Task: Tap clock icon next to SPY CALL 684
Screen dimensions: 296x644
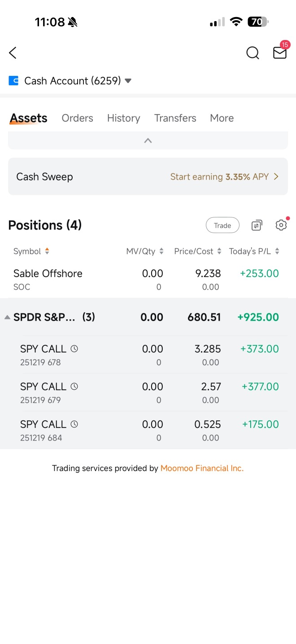Action: [x=74, y=424]
